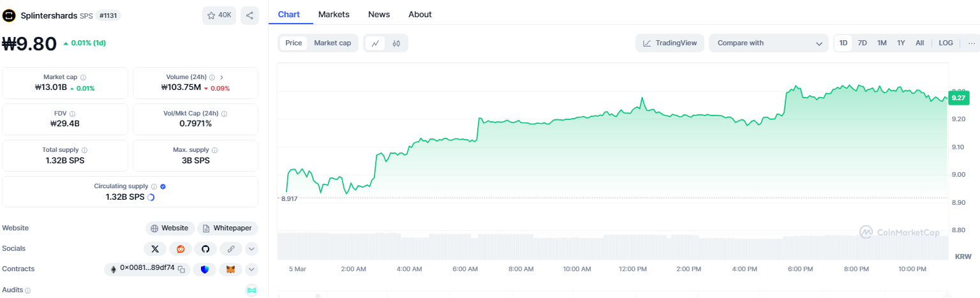Screen dimensions: 980x298
Task: Click the Circulating supply info icon
Action: tap(153, 186)
